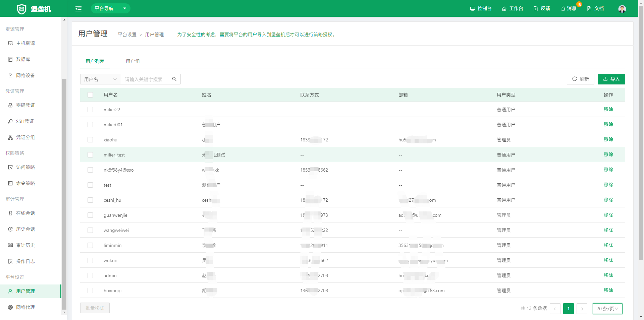The image size is (644, 320).
Task: Click the 堡垒机 shield logo
Action: (x=21, y=9)
